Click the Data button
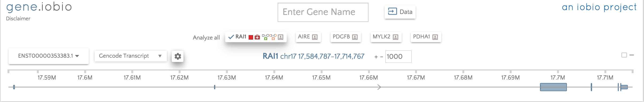Image resolution: width=644 pixels, height=102 pixels. 400,12
